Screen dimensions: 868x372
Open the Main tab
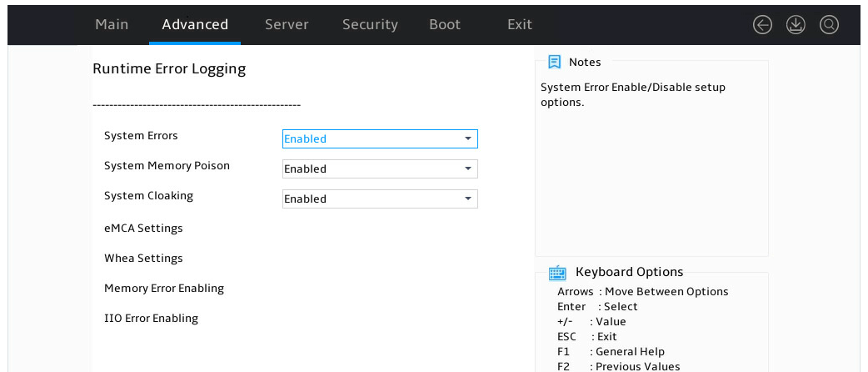[x=112, y=24]
